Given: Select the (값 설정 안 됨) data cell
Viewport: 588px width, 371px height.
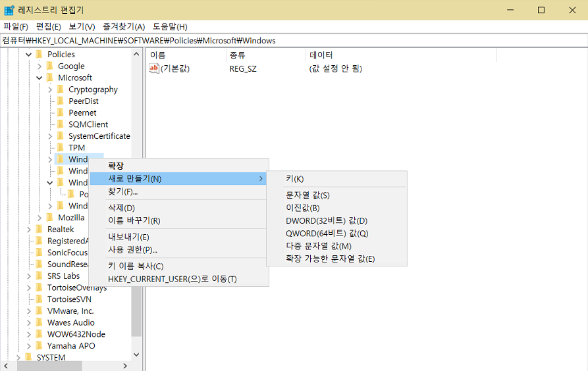Looking at the screenshot, I should click(x=336, y=68).
